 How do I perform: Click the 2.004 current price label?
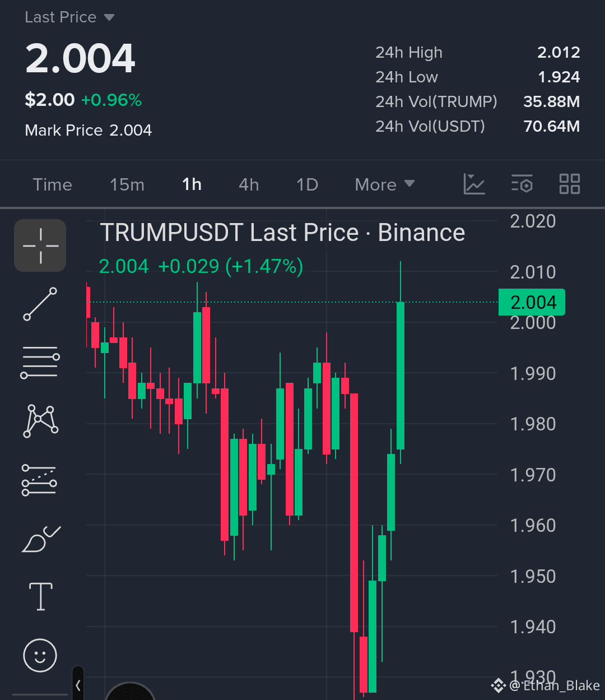532,303
